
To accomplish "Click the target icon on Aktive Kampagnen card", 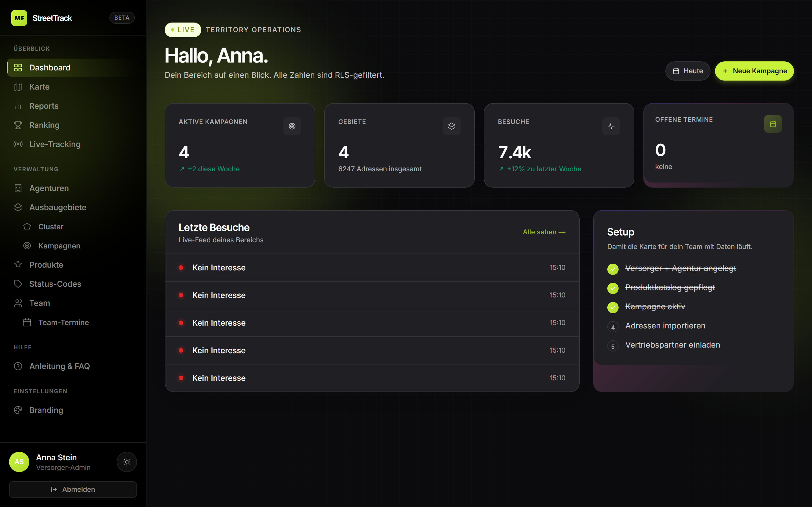I will pyautogui.click(x=292, y=126).
